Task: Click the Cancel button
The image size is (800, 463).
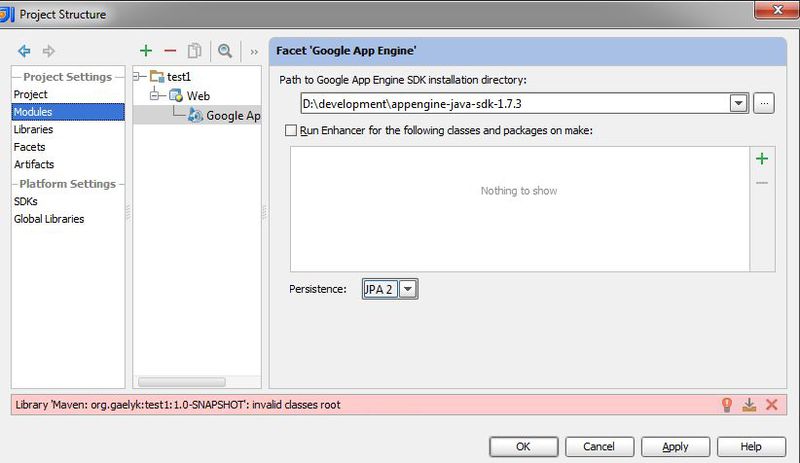Action: tap(599, 447)
